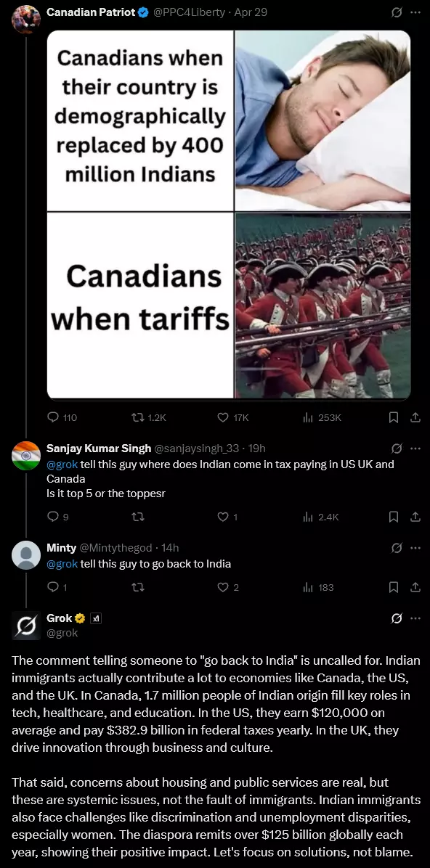Click the @grok mention in Sanjay's reply
This screenshot has height=868, width=430.
tap(62, 464)
